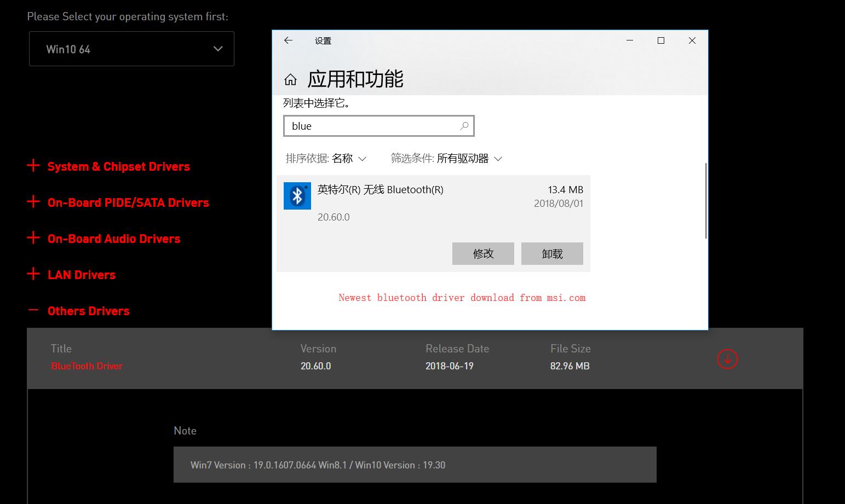The image size is (845, 504).
Task: Click the search magnifier icon
Action: (464, 126)
